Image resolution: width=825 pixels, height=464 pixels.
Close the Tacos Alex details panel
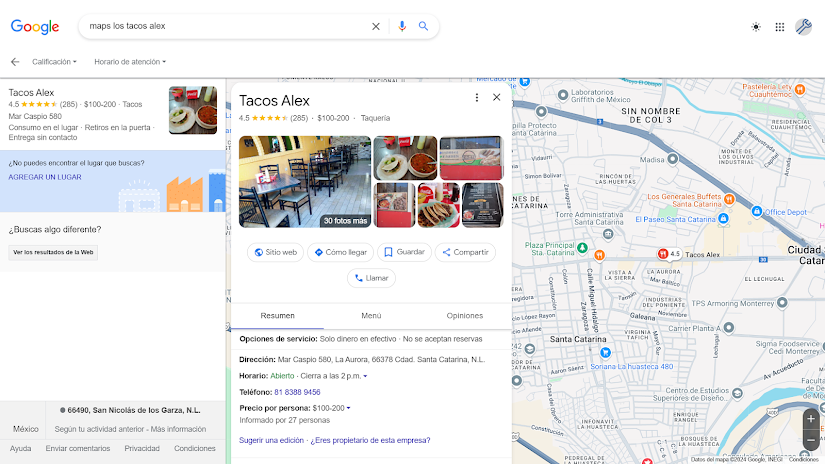point(496,97)
